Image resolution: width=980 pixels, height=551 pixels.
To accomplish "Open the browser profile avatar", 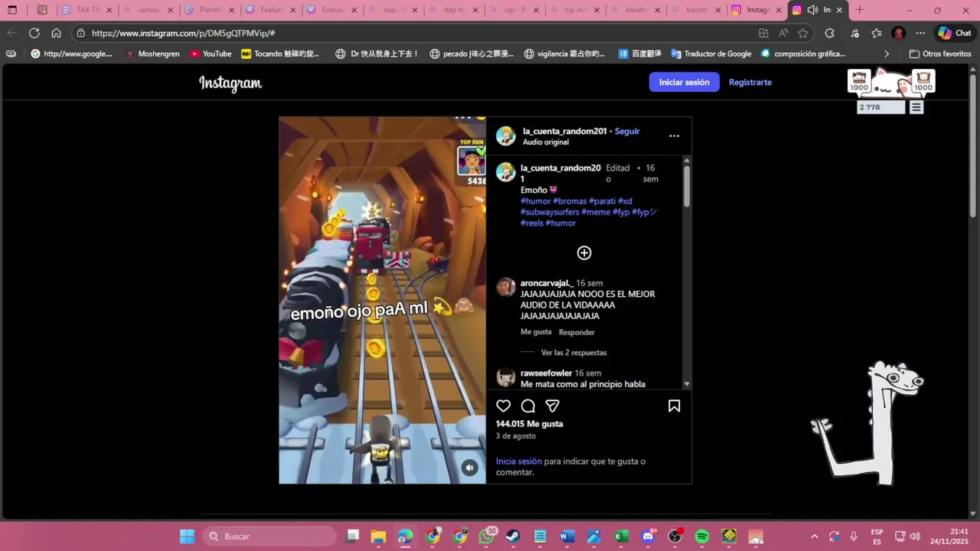I will point(899,33).
